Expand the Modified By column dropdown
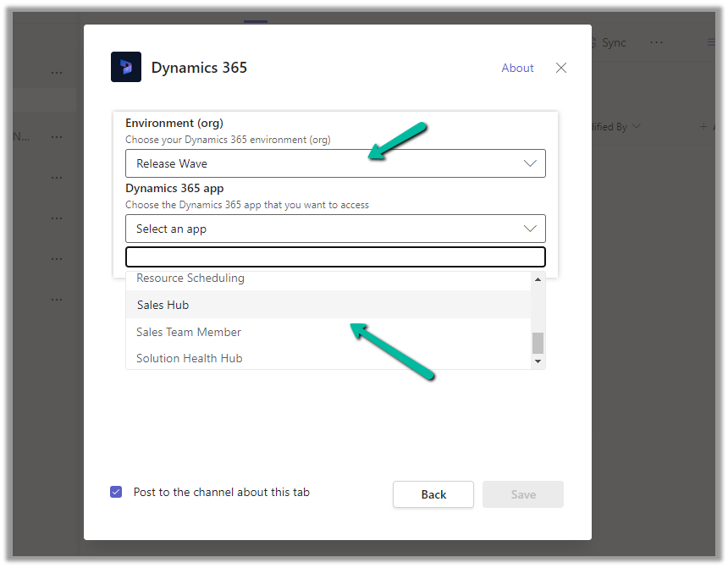Image resolution: width=728 pixels, height=568 pixels. point(637,127)
